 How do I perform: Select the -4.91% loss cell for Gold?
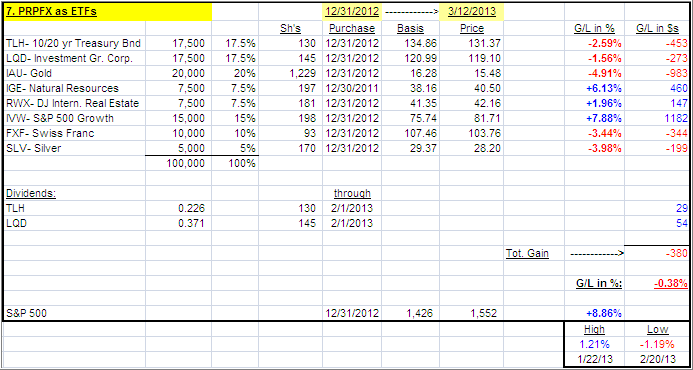point(594,73)
